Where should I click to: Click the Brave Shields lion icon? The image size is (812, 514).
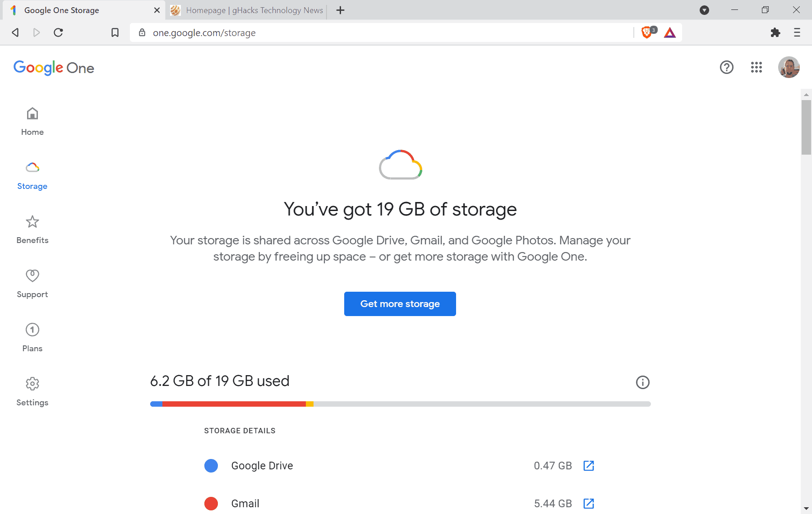coord(646,32)
